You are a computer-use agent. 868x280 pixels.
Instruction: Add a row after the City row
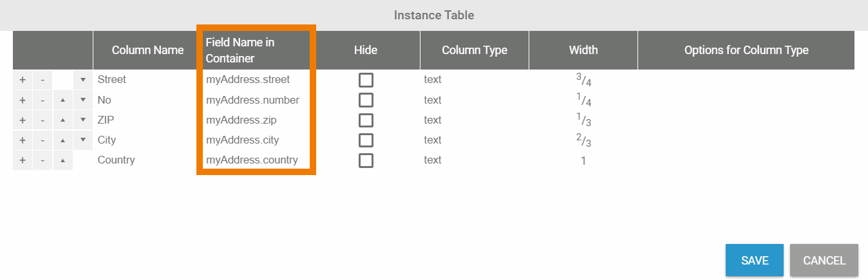pos(22,140)
